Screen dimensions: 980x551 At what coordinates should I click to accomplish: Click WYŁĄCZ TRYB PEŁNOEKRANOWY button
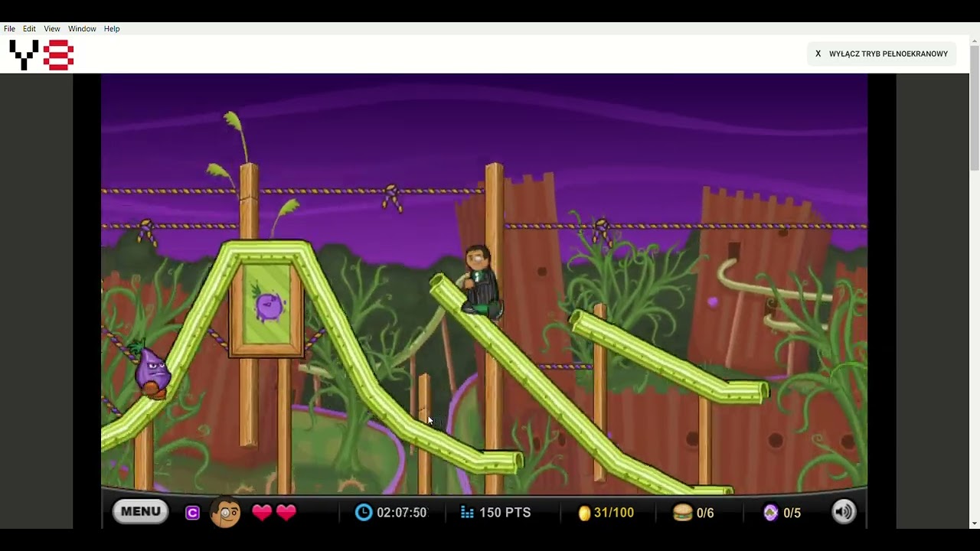tap(881, 54)
